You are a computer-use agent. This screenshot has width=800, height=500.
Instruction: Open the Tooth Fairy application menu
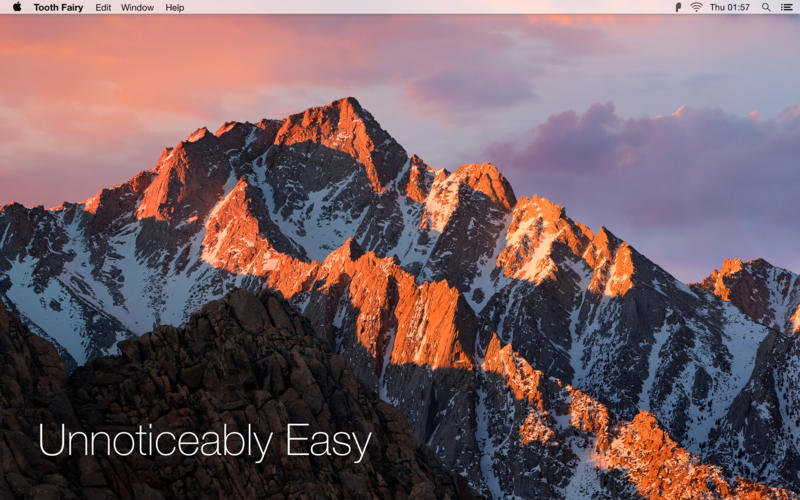point(58,7)
